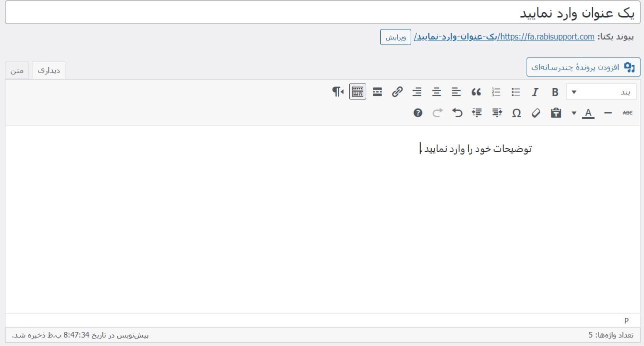Undo the last edit
This screenshot has width=644, height=346.
coord(457,113)
